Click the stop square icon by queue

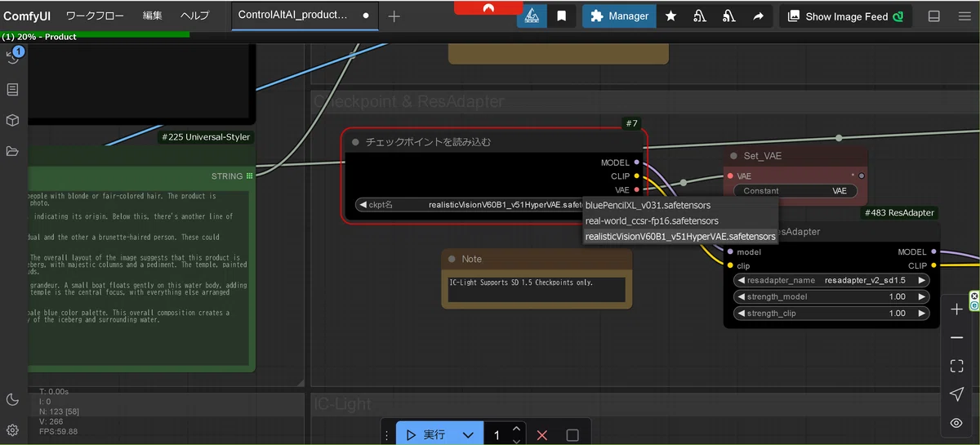point(572,435)
